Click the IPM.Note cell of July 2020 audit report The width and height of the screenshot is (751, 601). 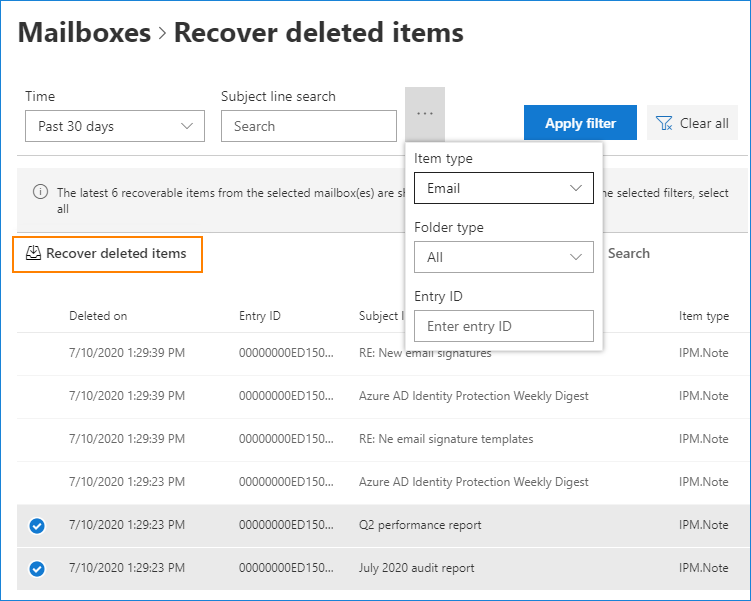click(x=703, y=568)
